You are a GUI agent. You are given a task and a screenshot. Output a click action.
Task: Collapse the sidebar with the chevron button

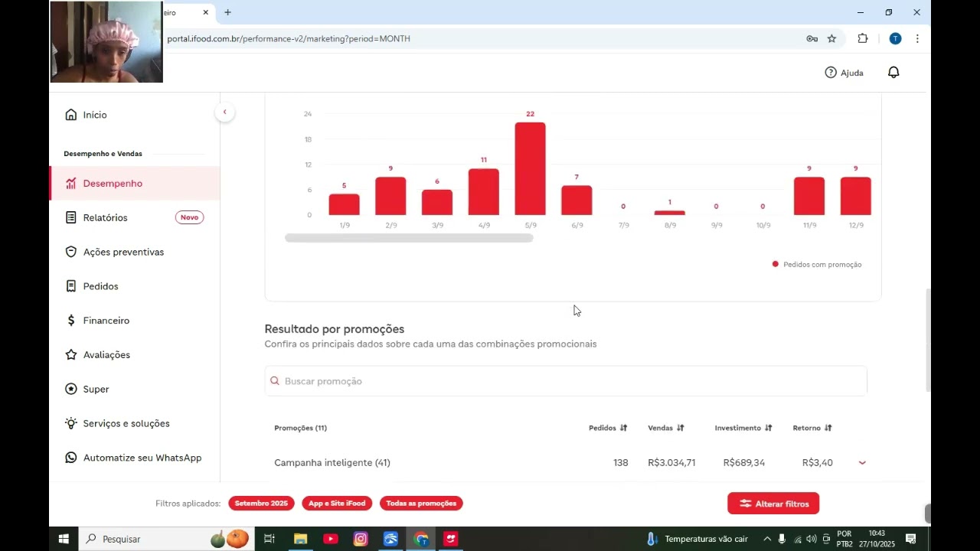224,112
